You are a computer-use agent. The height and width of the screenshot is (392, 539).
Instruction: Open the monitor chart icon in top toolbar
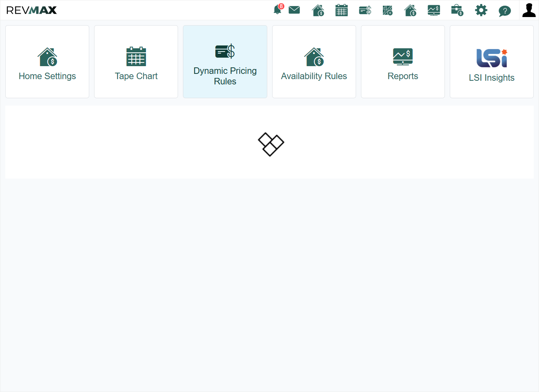click(x=434, y=10)
